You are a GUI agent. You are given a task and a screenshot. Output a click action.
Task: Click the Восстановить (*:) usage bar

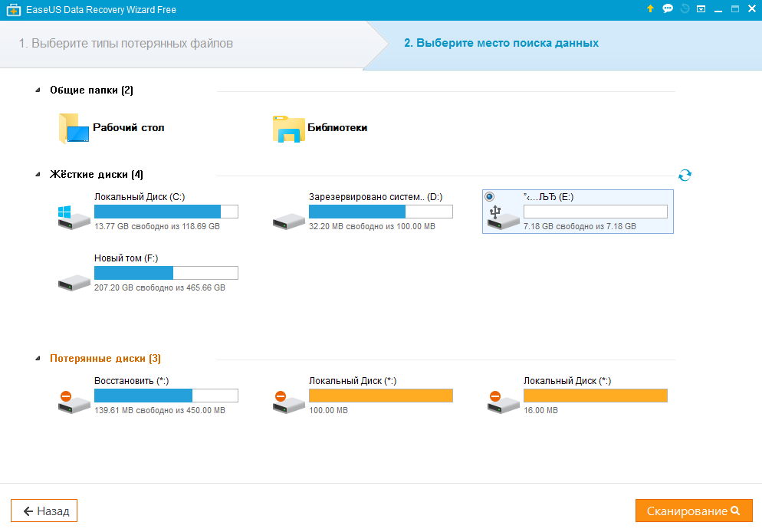(166, 396)
